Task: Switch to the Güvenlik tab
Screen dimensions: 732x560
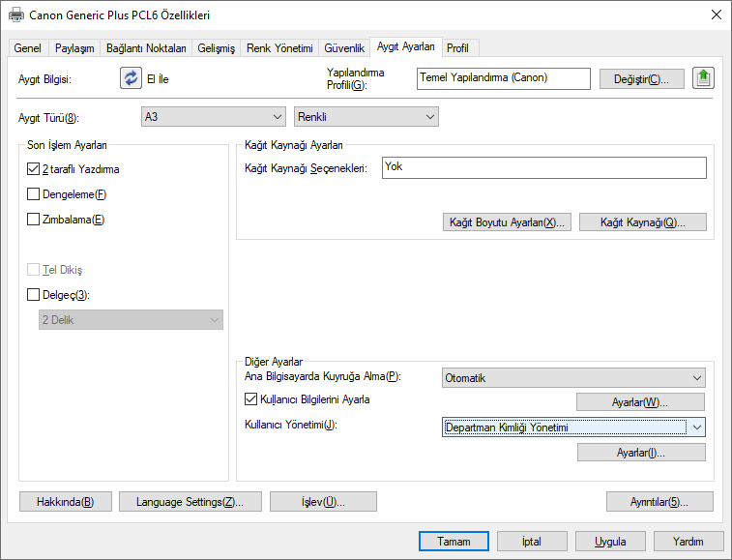Action: coord(344,48)
